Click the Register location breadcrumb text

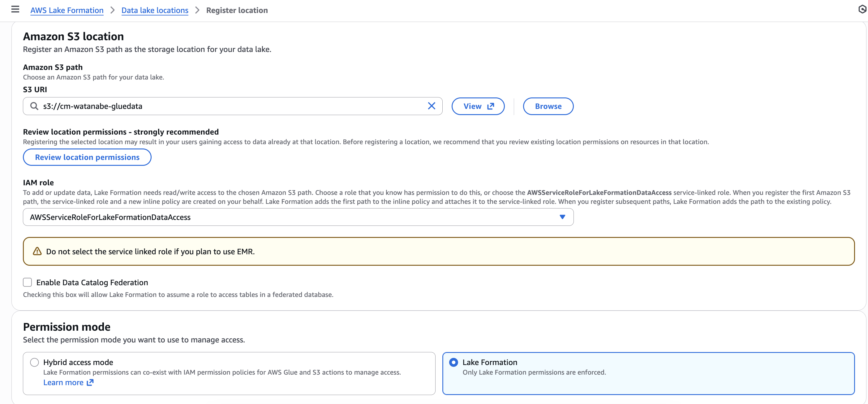[237, 11]
